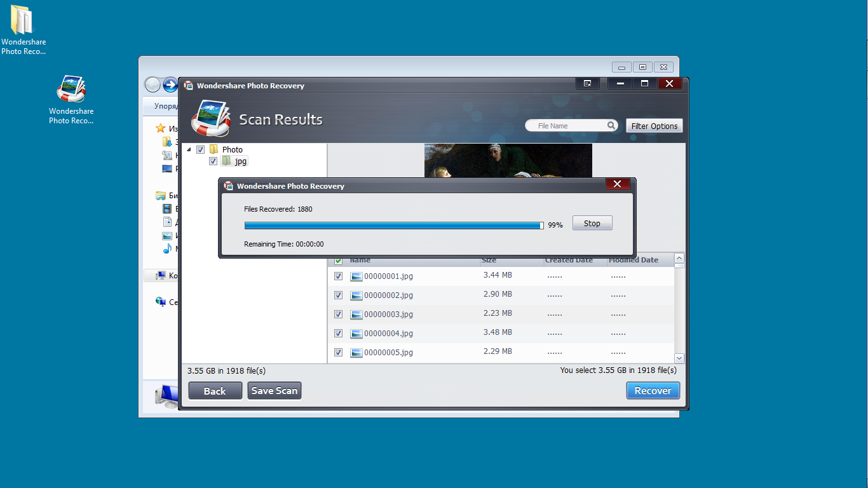Click the magnifier search icon
Image resolution: width=868 pixels, height=488 pixels.
coord(611,125)
